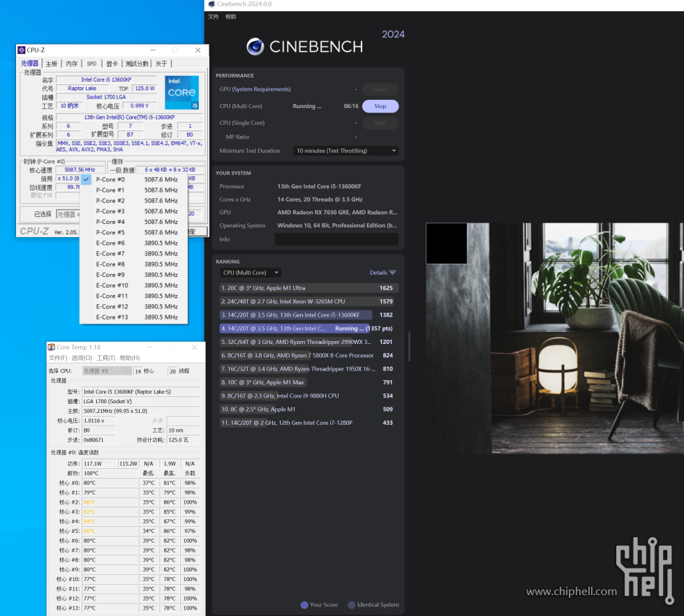
Task: Choose P-Core #4 in the core list
Action: [134, 222]
